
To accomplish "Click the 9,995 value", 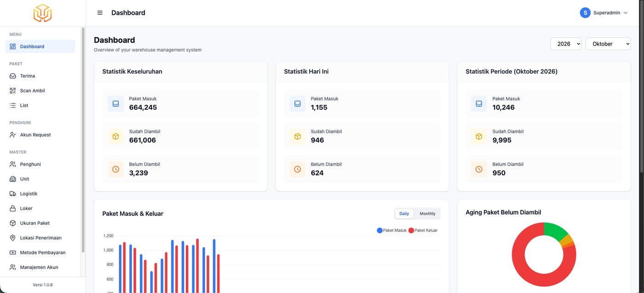I will pos(502,140).
